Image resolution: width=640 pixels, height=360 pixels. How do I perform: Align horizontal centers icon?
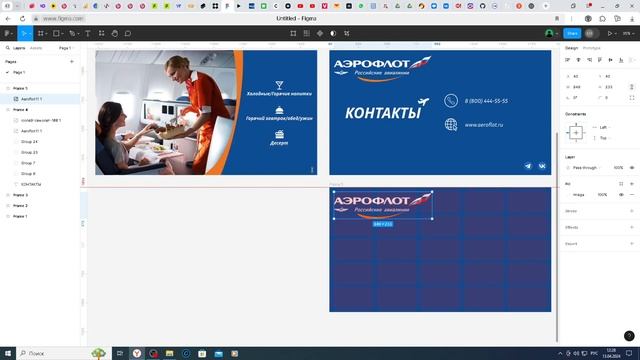pos(578,60)
